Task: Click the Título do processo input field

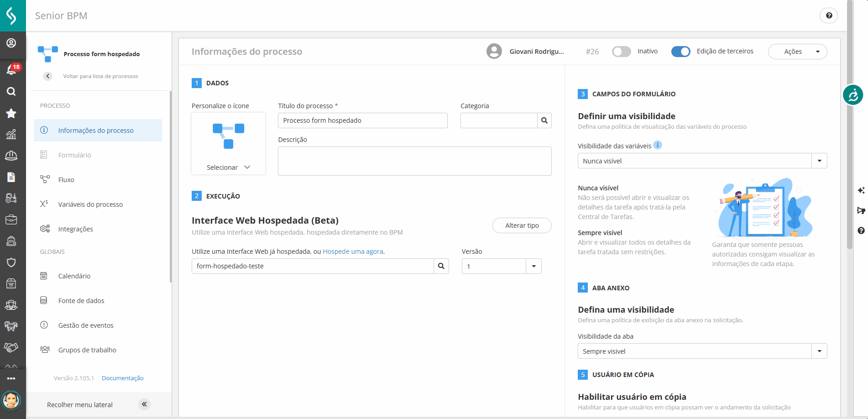Action: click(x=363, y=120)
